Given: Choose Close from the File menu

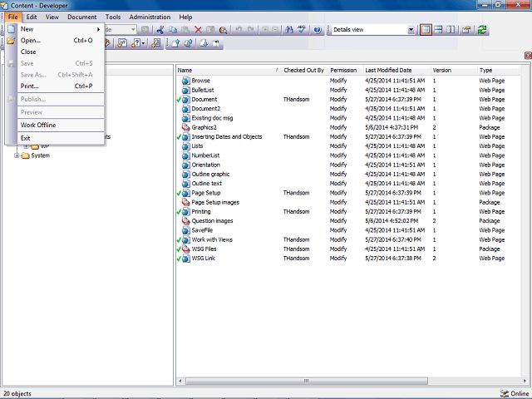Looking at the screenshot, I should [61, 52].
